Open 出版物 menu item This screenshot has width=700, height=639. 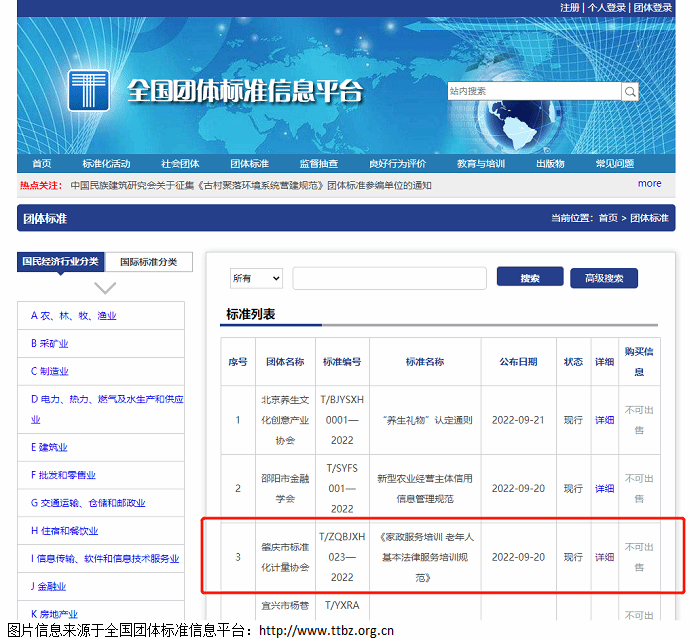[550, 163]
